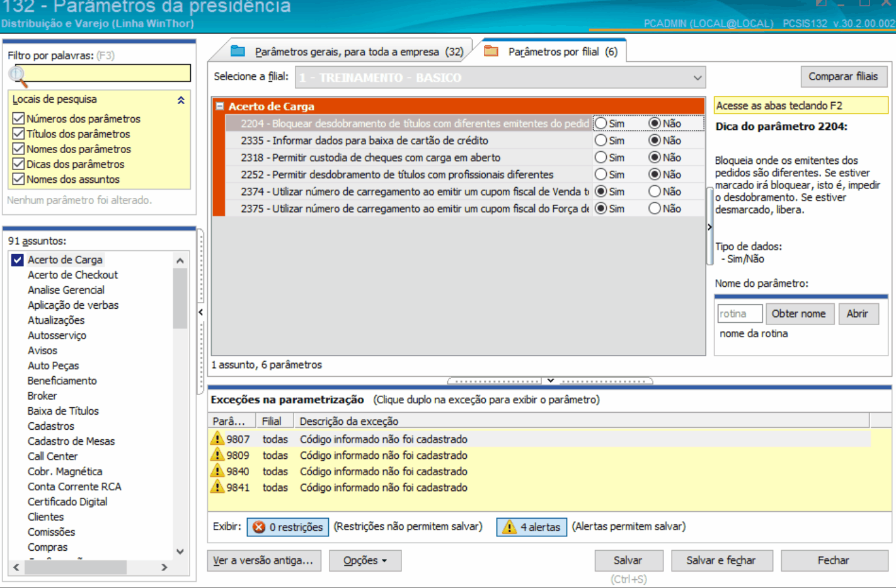Click Descrição da exceção column header

581,421
